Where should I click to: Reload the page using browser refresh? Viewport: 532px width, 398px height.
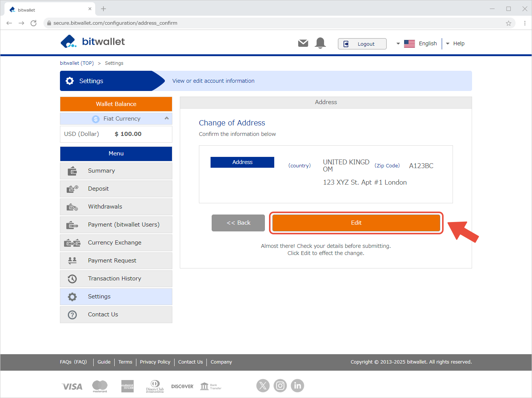tap(34, 23)
